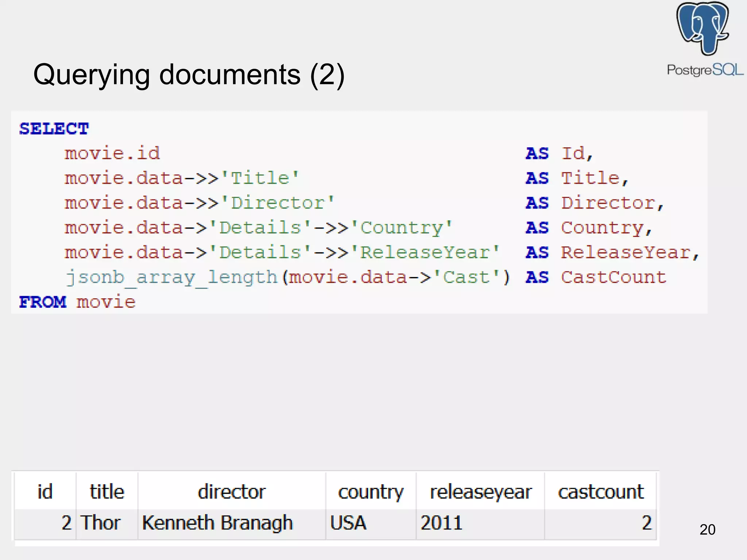Click the 'Querying documents (2)' slide title

pyautogui.click(x=189, y=75)
